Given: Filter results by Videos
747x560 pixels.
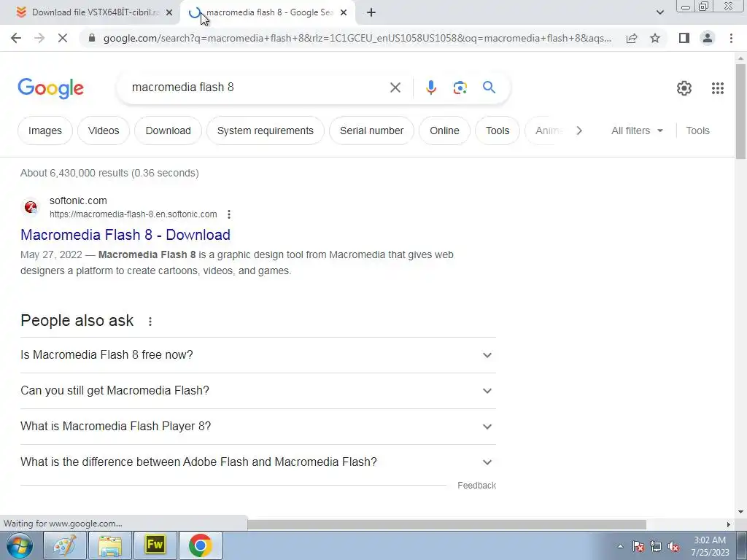Looking at the screenshot, I should (104, 131).
